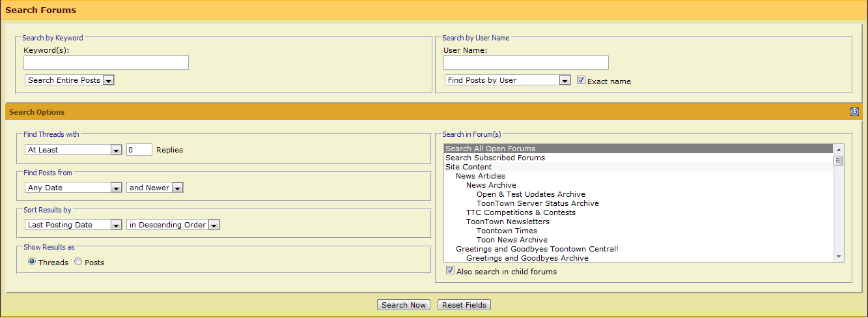Select ToonTown Newsletters in list

638,222
